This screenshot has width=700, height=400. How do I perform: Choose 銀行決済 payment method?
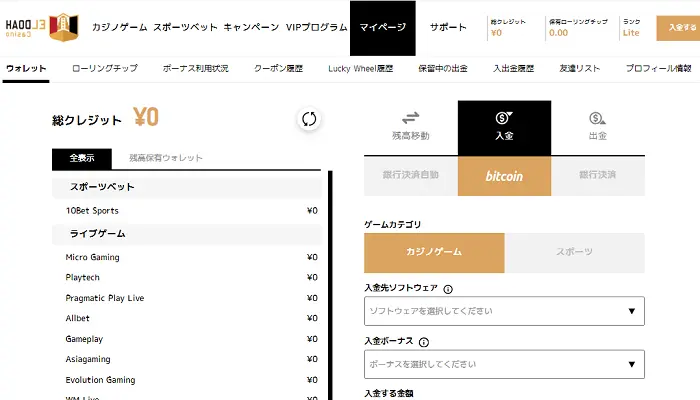(x=598, y=176)
